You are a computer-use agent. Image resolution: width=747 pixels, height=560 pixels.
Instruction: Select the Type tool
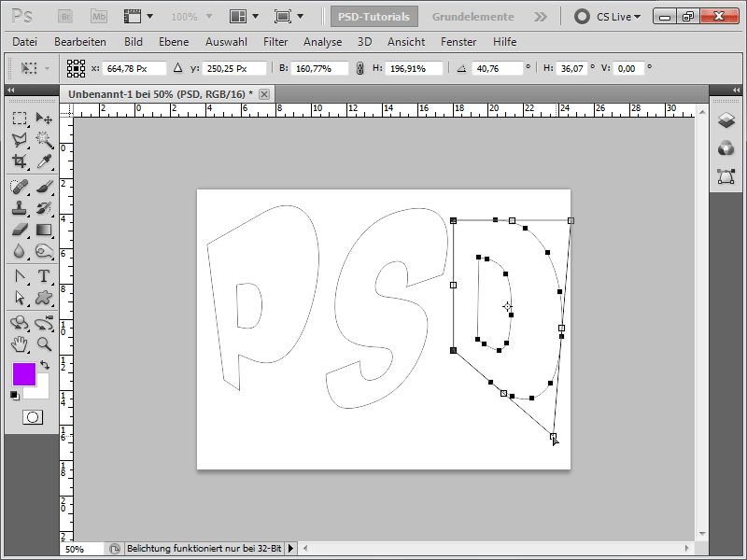coord(44,276)
